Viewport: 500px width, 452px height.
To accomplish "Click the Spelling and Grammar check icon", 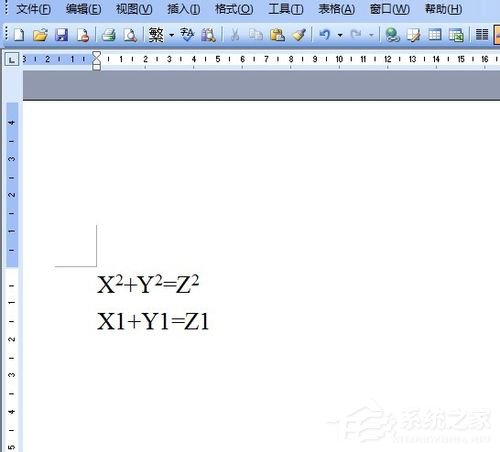I will (x=187, y=34).
